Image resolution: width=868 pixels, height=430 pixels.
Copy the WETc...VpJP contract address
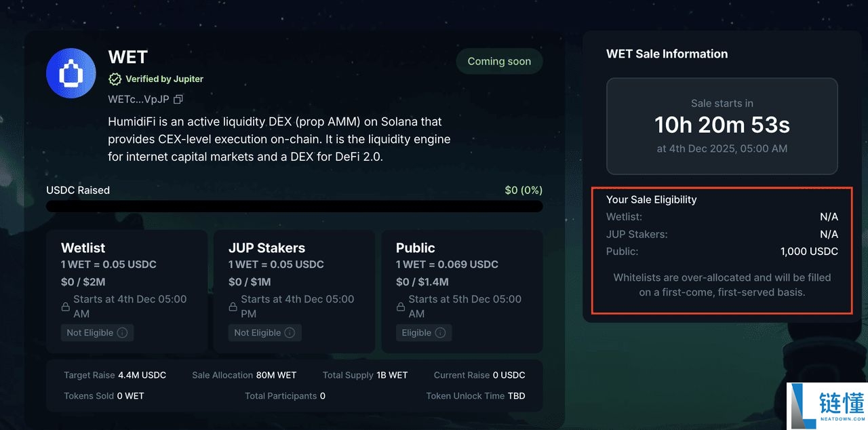point(178,99)
